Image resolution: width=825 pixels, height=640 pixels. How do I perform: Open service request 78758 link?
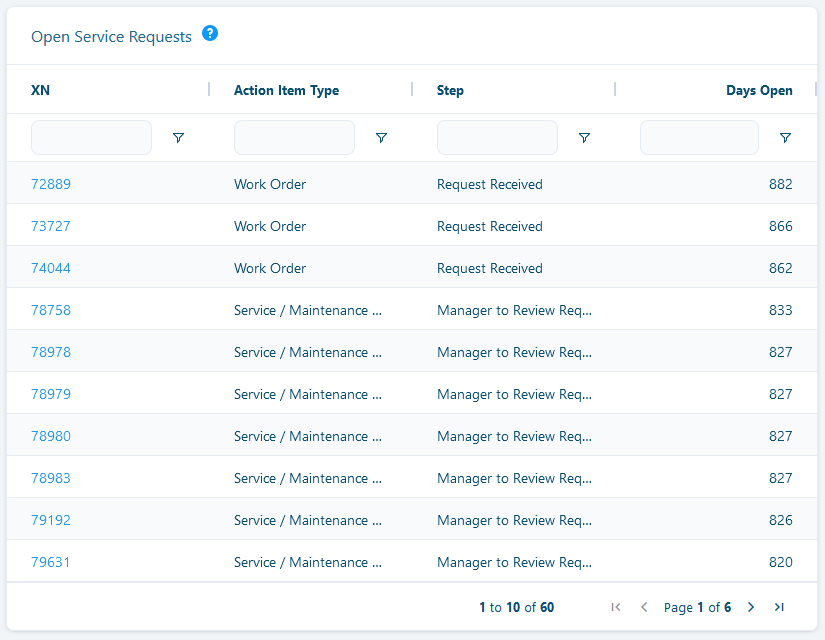pyautogui.click(x=51, y=310)
